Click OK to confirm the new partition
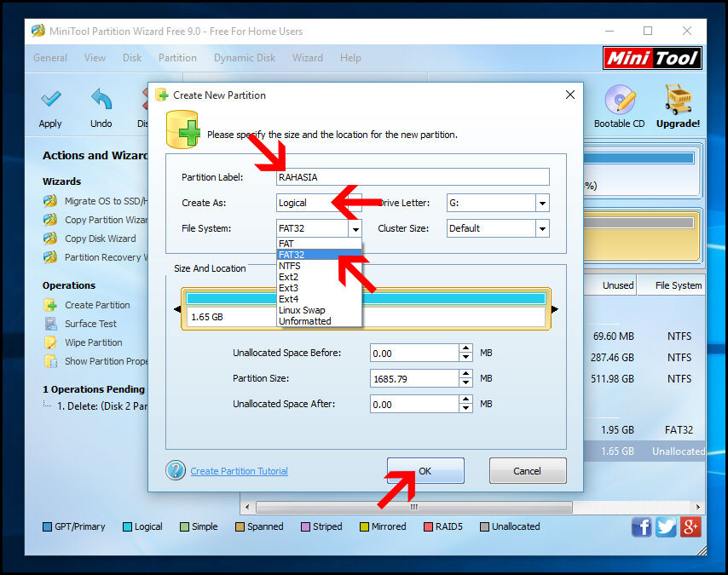The height and width of the screenshot is (575, 728). click(425, 470)
